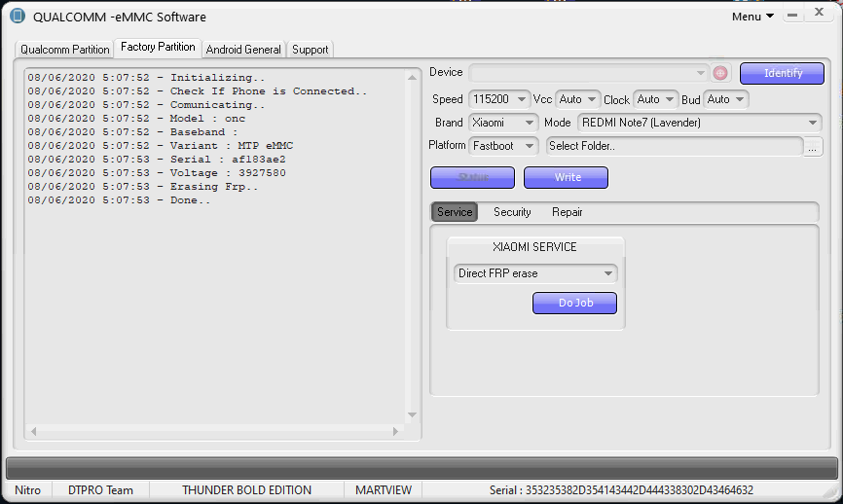Click the Select Folder input field

pyautogui.click(x=675, y=146)
